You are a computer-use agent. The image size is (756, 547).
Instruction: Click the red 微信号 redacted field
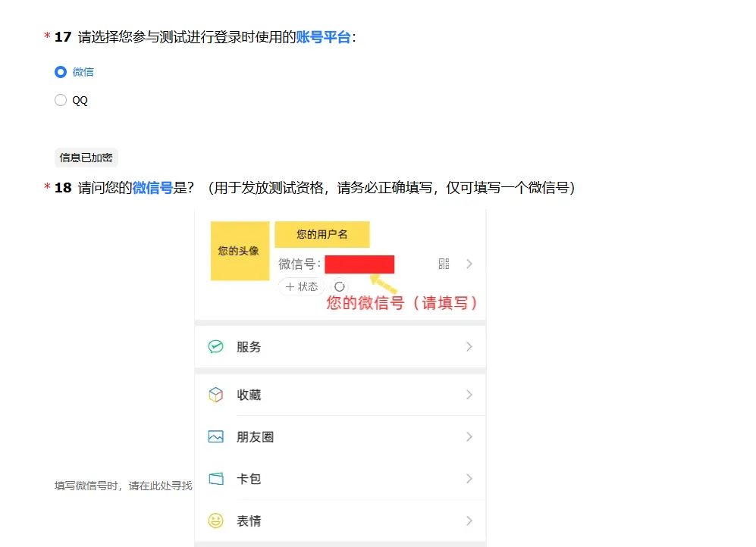click(x=359, y=264)
